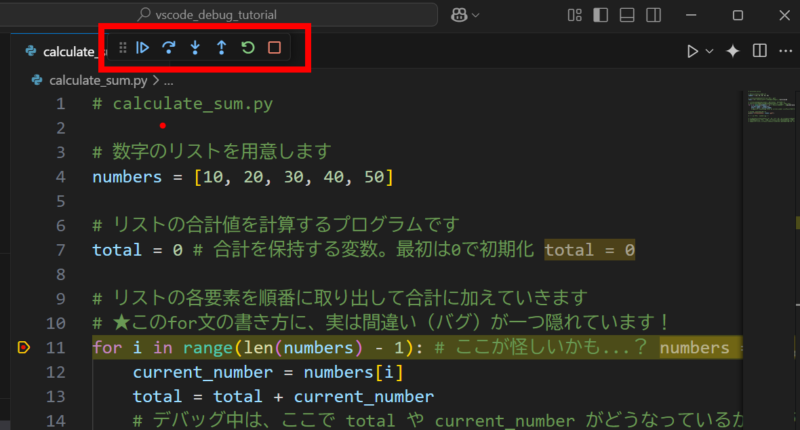Split the editor to the right
Screen dimensions: 800x430
point(760,50)
